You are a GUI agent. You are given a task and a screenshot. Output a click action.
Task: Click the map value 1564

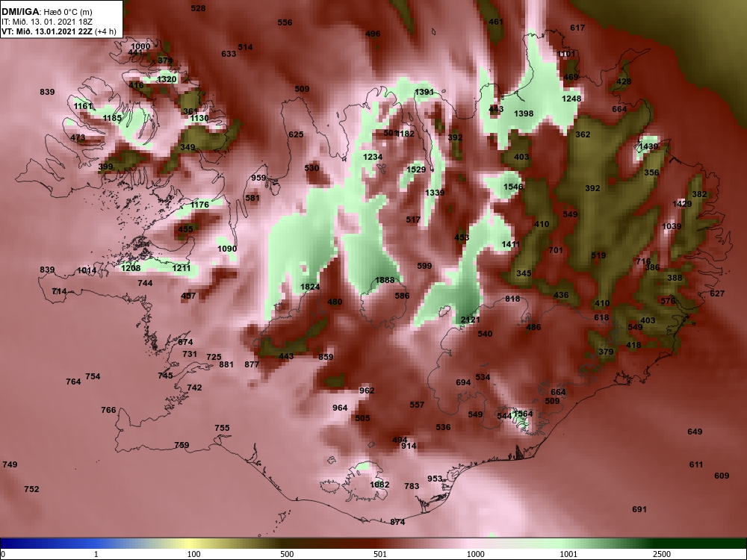[x=523, y=414]
